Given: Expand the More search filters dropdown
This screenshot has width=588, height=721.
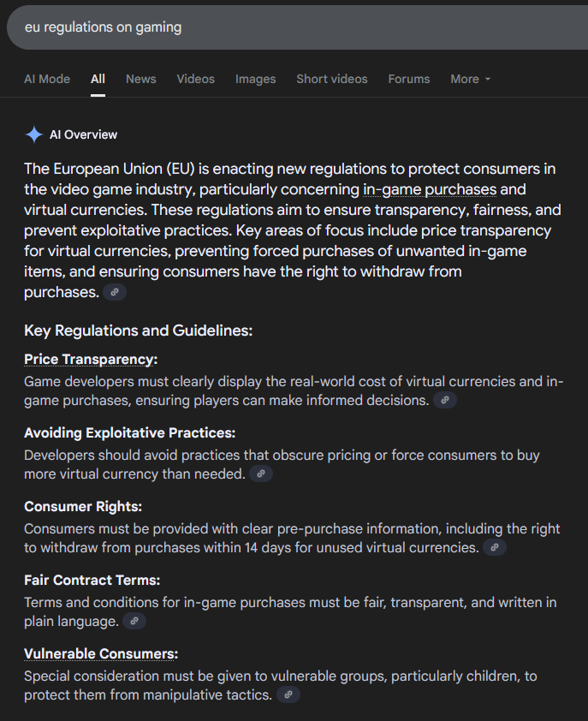Looking at the screenshot, I should pyautogui.click(x=470, y=79).
